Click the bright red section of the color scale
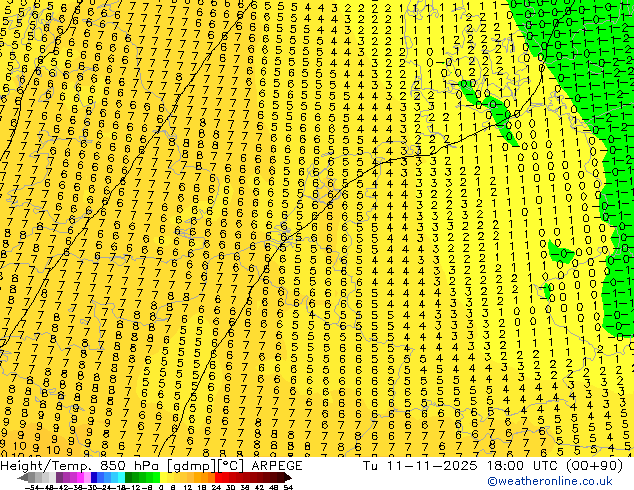The image size is (634, 490). coord(222,477)
